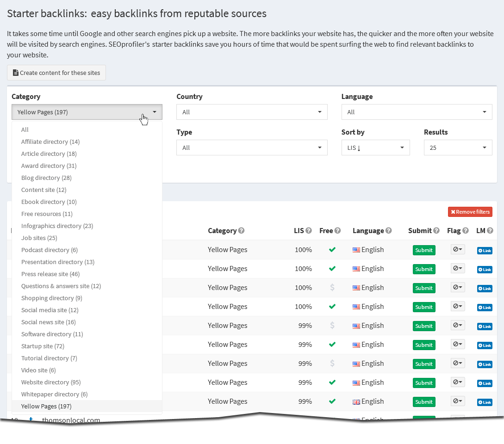This screenshot has height=444, width=504.
Task: Open the Type filter dropdown
Action: (x=252, y=148)
